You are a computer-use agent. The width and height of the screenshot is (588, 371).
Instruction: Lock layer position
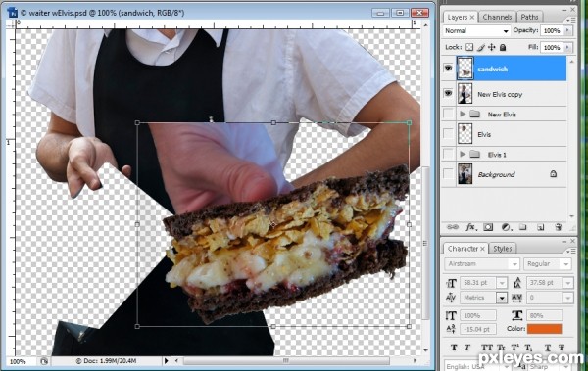492,47
